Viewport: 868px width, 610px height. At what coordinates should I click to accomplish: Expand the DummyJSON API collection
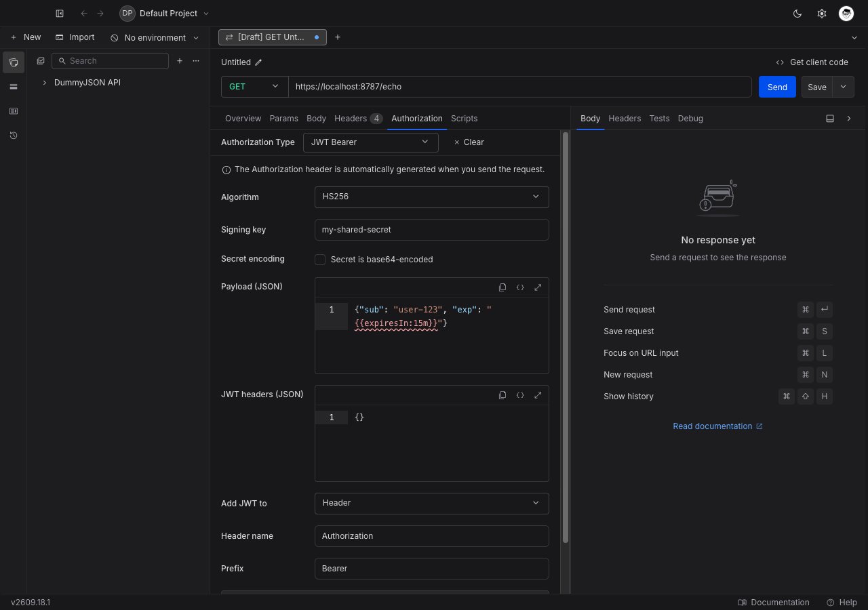pos(45,83)
